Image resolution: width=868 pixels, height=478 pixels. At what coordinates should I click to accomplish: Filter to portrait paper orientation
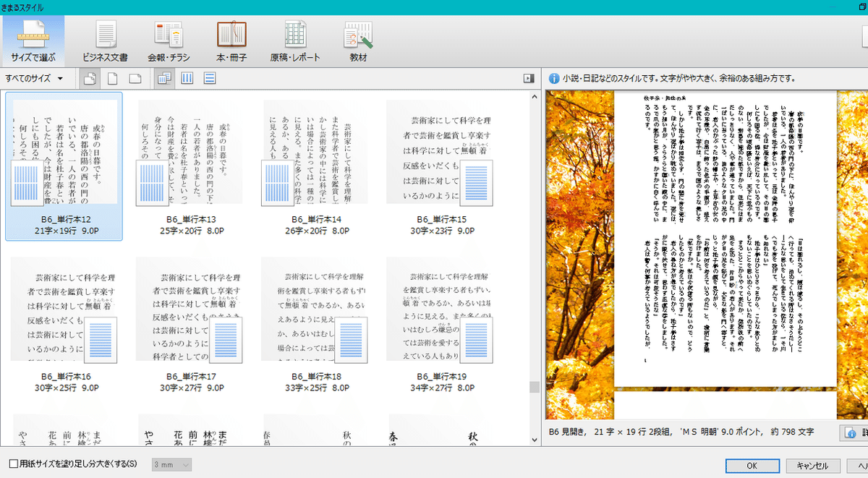(112, 78)
